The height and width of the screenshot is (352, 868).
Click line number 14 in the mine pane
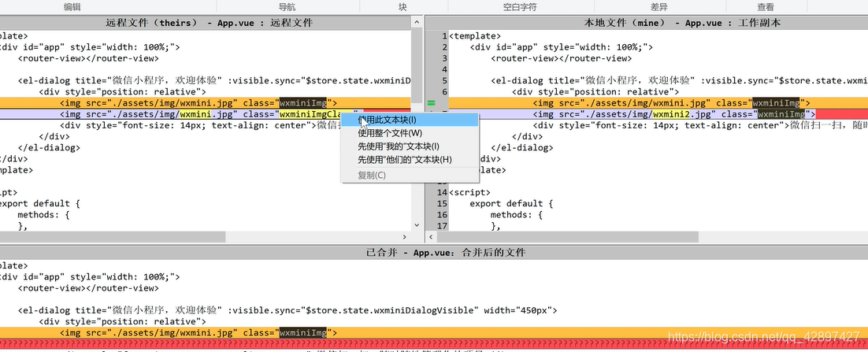click(x=442, y=192)
